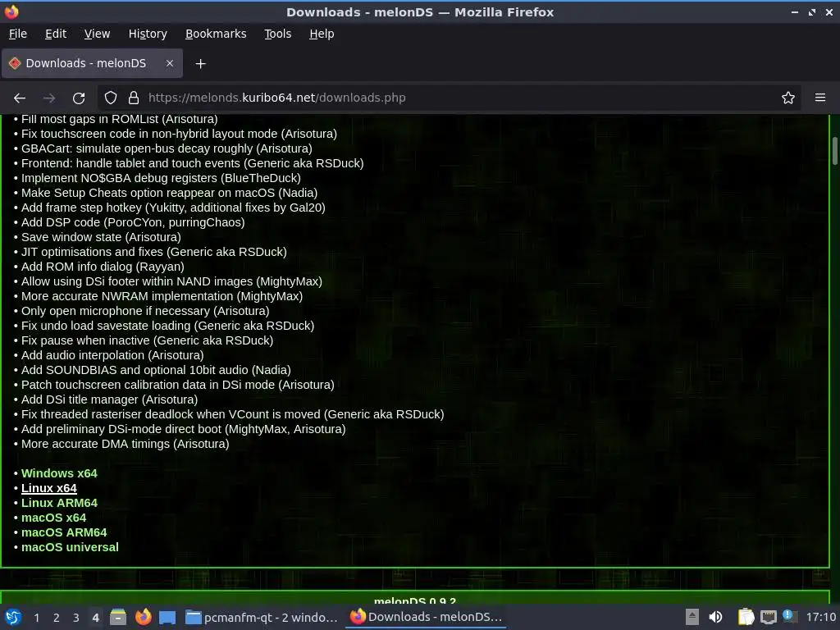Click 'GBACart: simulate open-bus decay roughly' line

167,149
